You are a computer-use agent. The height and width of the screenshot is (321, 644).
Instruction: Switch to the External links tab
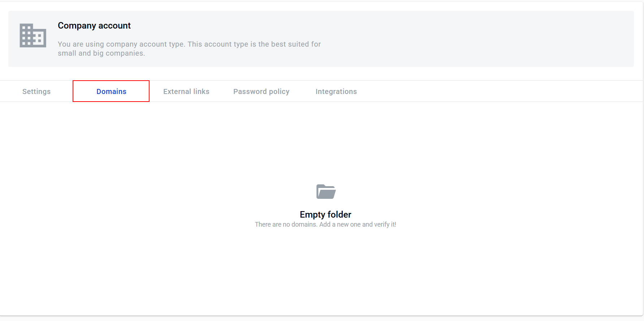(x=186, y=91)
